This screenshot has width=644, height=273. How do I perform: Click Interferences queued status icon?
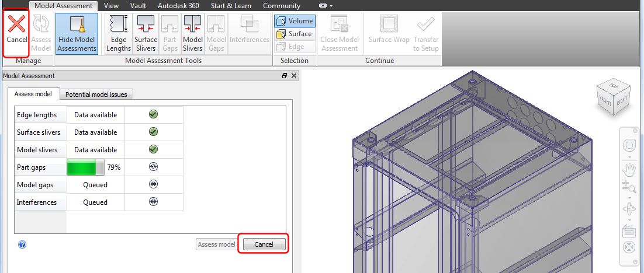(x=153, y=202)
